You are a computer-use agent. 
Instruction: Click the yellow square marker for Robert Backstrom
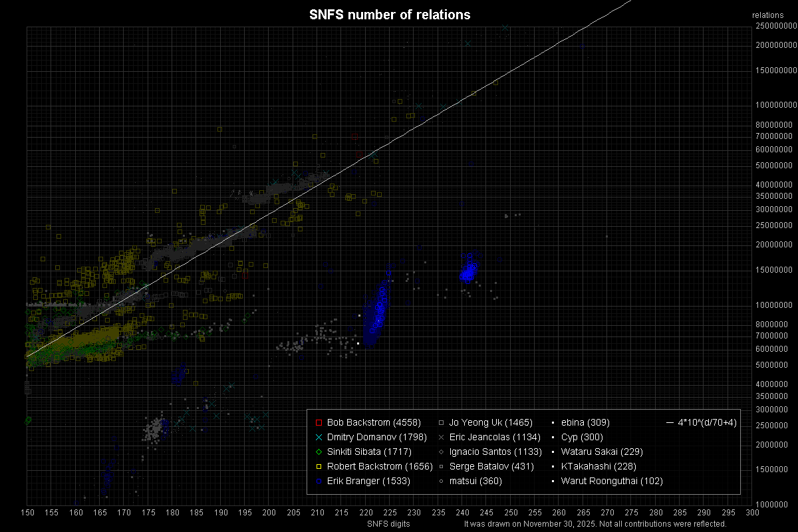click(x=319, y=466)
